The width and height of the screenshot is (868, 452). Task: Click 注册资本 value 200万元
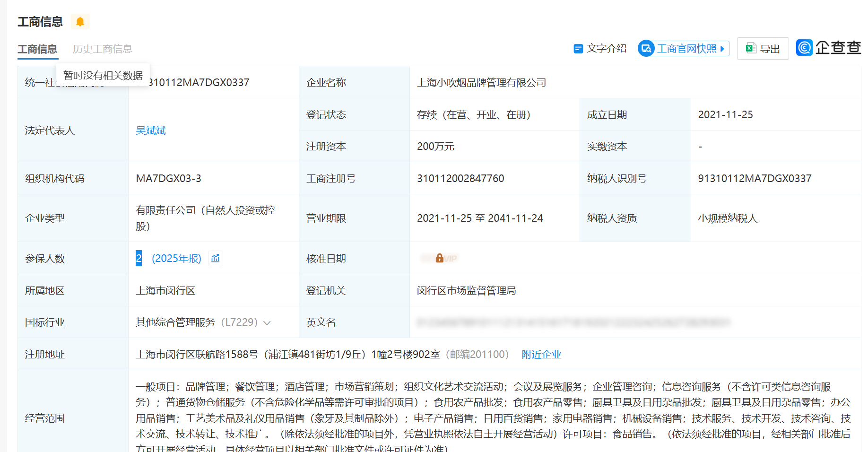[435, 147]
